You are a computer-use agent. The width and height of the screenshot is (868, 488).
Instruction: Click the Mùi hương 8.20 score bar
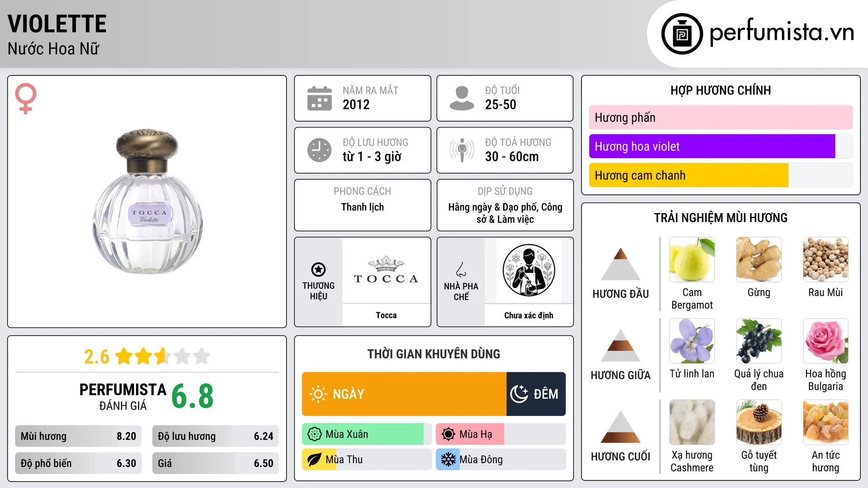pyautogui.click(x=78, y=436)
